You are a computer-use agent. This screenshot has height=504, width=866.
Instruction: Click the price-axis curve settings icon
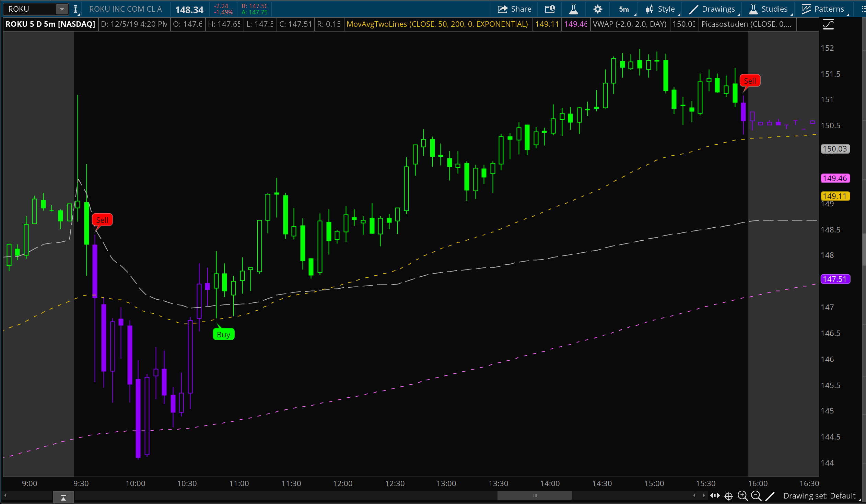point(828,24)
